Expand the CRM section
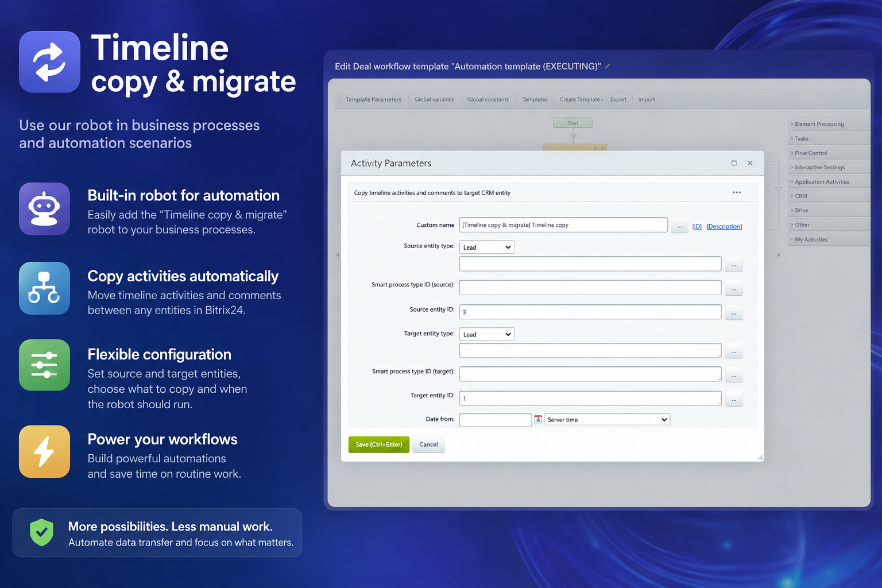882x588 pixels. (829, 196)
